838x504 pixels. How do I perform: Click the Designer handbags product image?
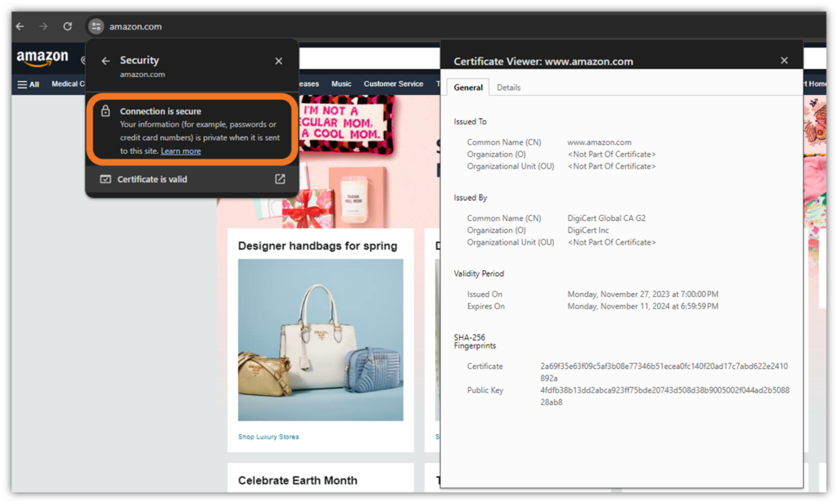tap(321, 340)
